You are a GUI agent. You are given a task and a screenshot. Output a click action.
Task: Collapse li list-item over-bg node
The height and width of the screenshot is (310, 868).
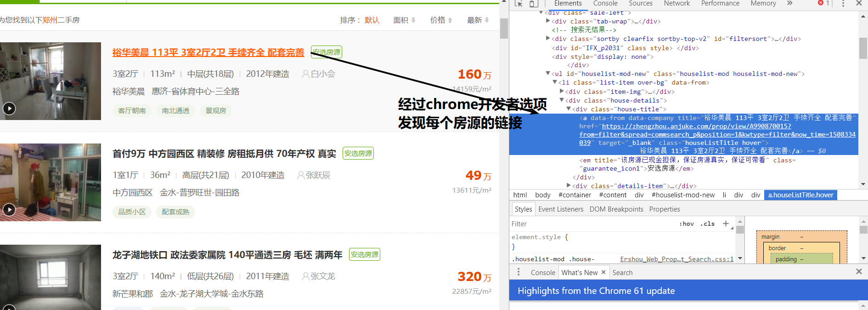click(x=555, y=82)
